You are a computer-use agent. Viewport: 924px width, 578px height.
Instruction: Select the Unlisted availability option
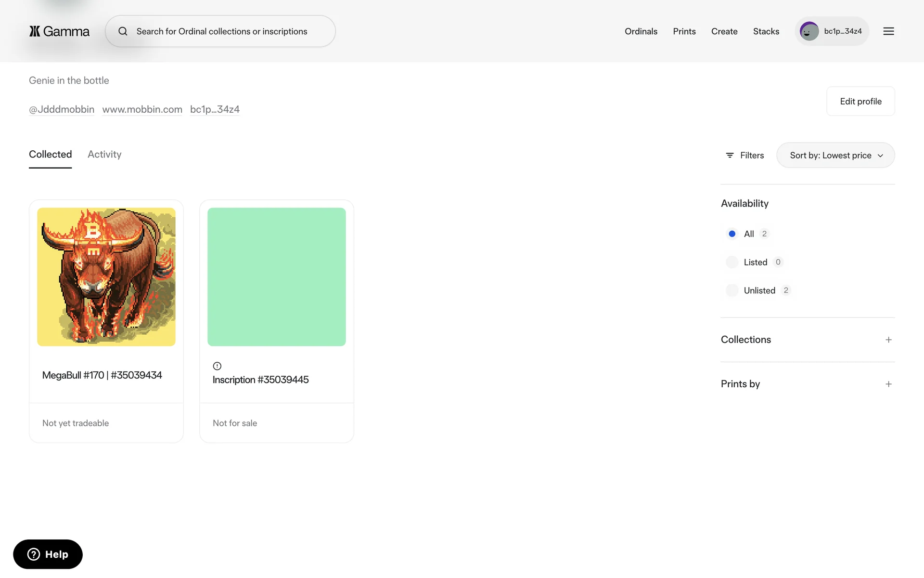tap(732, 290)
